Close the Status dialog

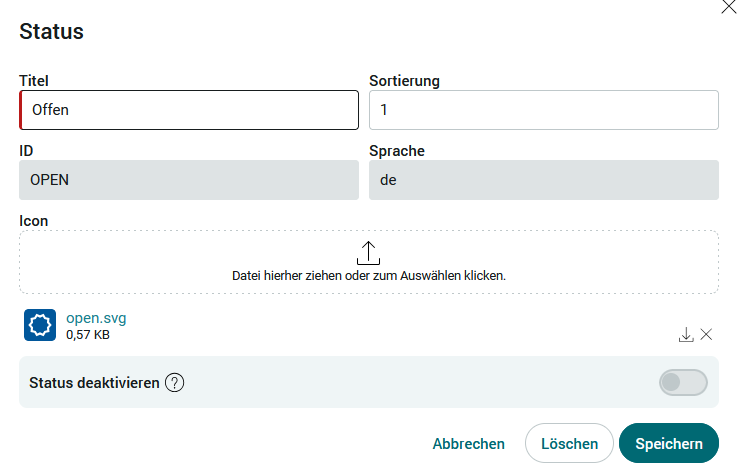(x=729, y=7)
